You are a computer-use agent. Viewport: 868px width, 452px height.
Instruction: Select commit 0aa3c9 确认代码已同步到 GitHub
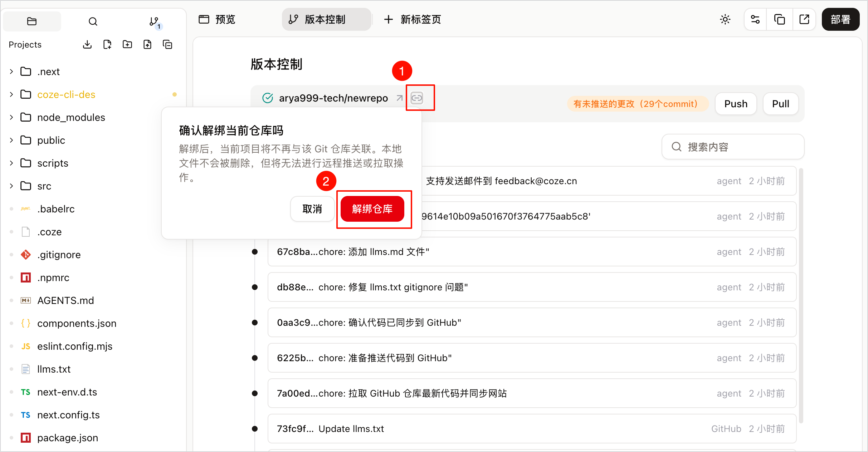(532, 323)
